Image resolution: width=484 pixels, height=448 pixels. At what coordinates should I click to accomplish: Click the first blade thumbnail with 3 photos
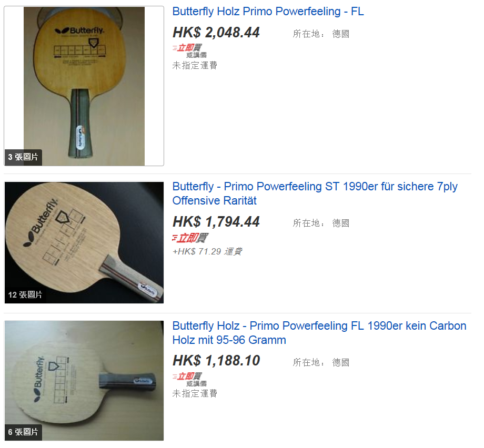[x=84, y=86]
